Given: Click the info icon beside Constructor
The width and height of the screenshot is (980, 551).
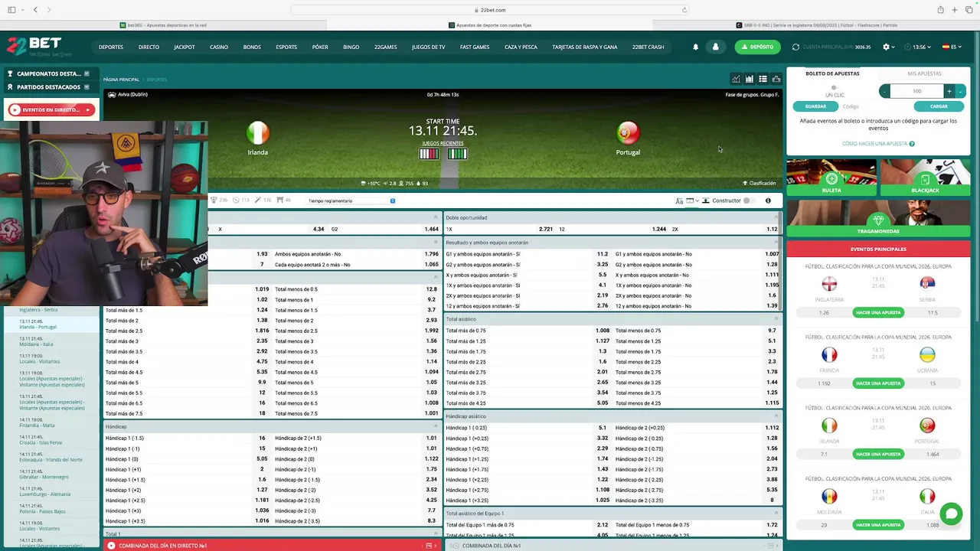Looking at the screenshot, I should tap(768, 201).
